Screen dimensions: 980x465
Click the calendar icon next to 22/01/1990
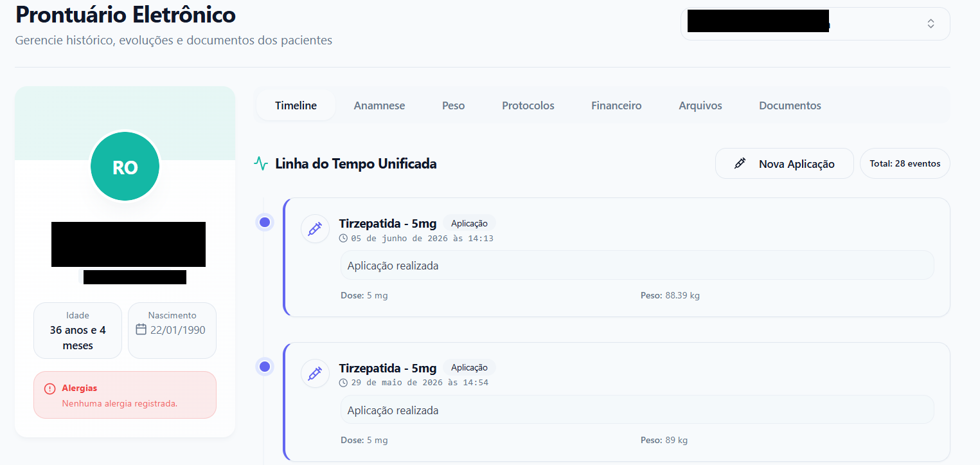click(141, 329)
